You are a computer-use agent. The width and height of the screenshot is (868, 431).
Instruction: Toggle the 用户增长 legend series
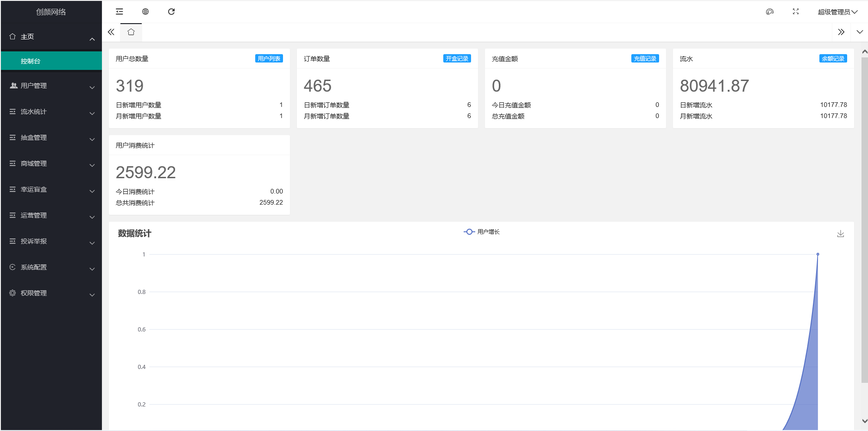[482, 232]
